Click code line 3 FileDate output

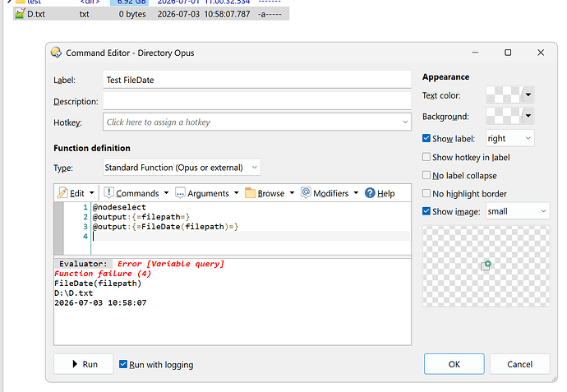(165, 227)
